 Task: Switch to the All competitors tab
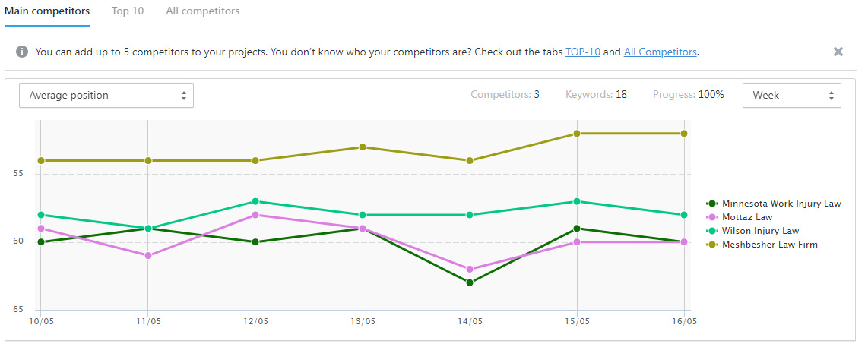point(203,11)
